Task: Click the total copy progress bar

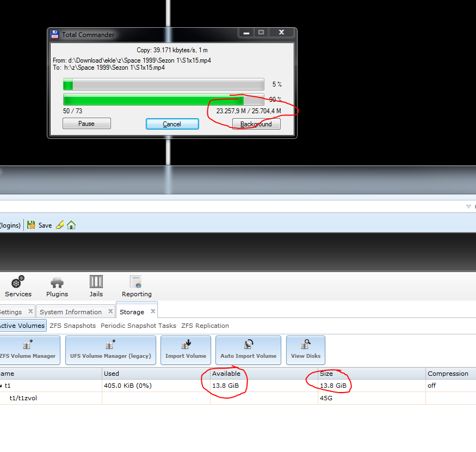Action: 163,100
